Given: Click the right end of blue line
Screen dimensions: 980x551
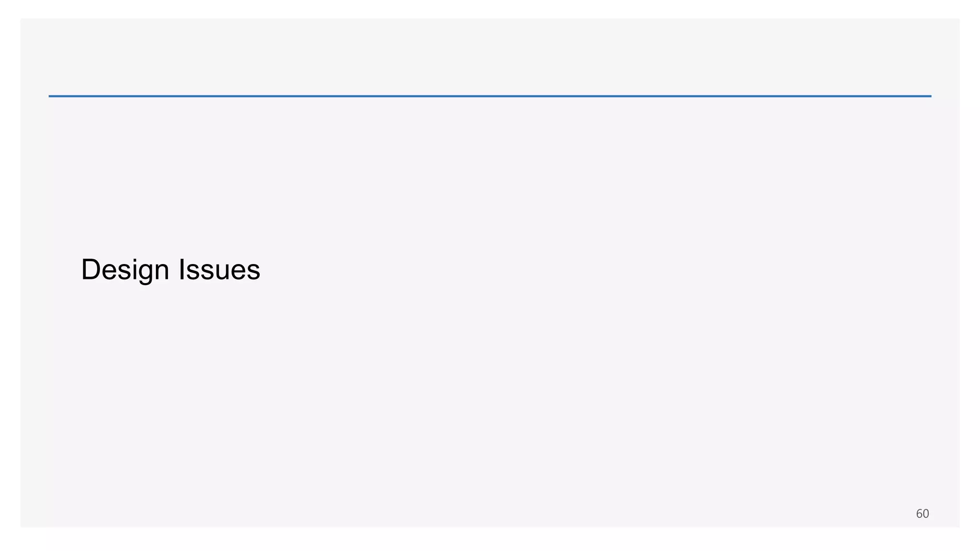Looking at the screenshot, I should pyautogui.click(x=929, y=96).
